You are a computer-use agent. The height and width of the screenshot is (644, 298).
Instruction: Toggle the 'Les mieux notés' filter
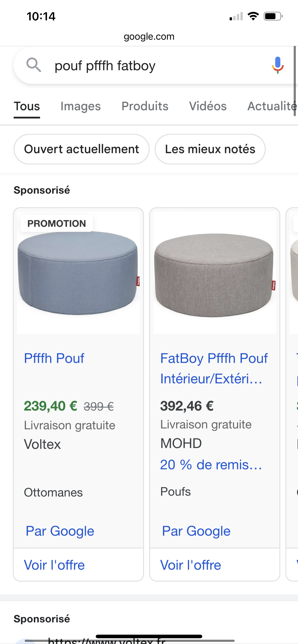(x=210, y=149)
